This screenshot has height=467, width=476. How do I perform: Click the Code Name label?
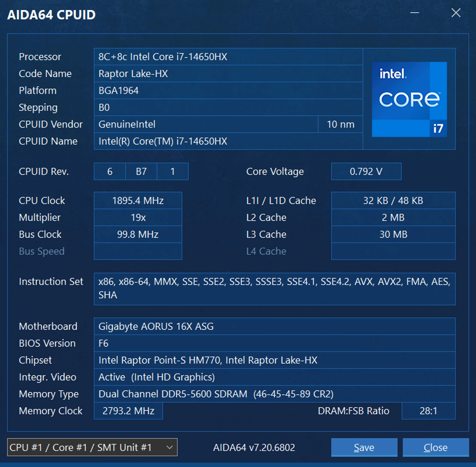coord(45,74)
